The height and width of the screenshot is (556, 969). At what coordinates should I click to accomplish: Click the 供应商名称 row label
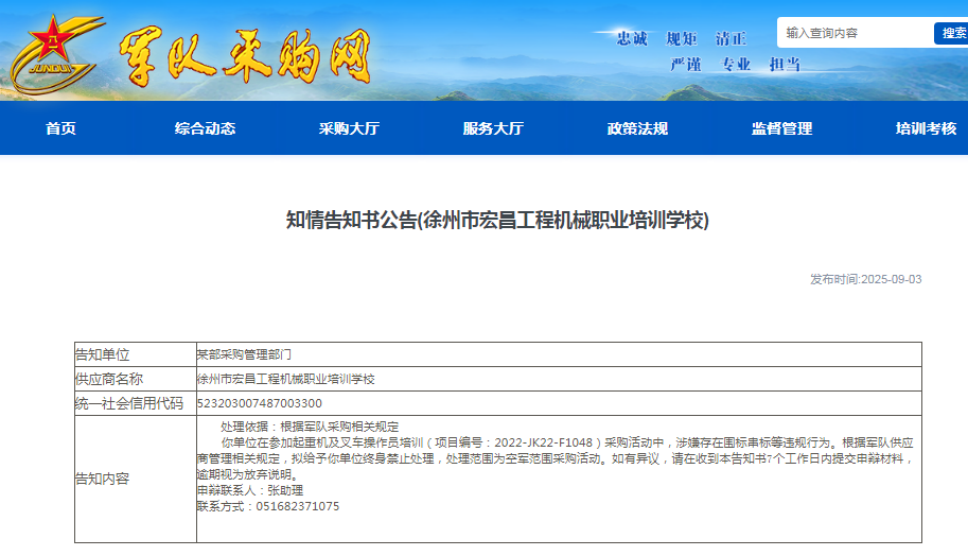pos(109,379)
